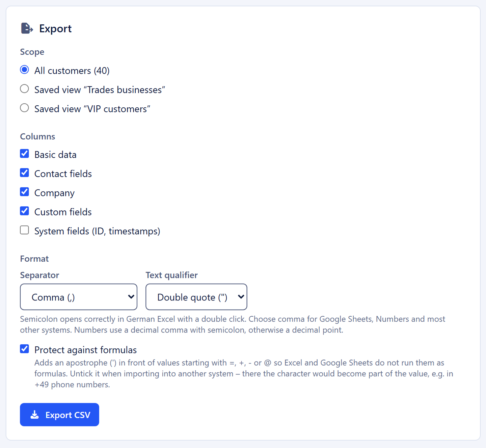Click the Separator field label
This screenshot has height=448, width=486.
(x=39, y=275)
